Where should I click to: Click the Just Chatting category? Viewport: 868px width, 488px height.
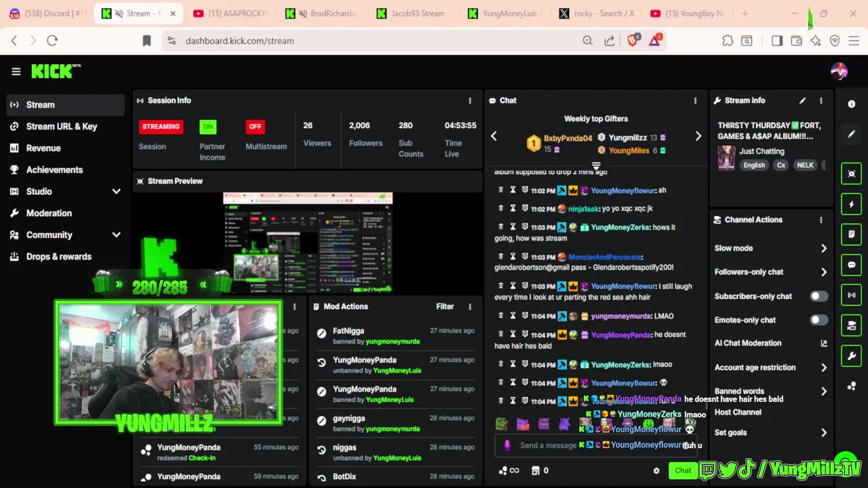[762, 151]
